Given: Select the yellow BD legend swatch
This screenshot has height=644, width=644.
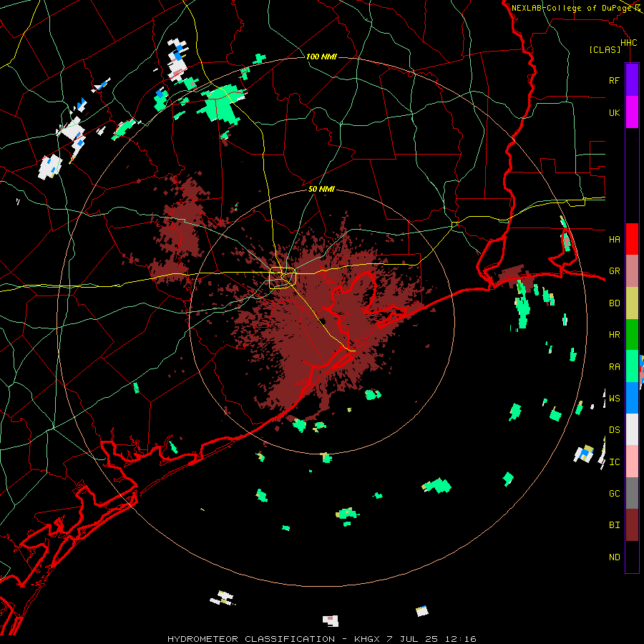Looking at the screenshot, I should (632, 303).
